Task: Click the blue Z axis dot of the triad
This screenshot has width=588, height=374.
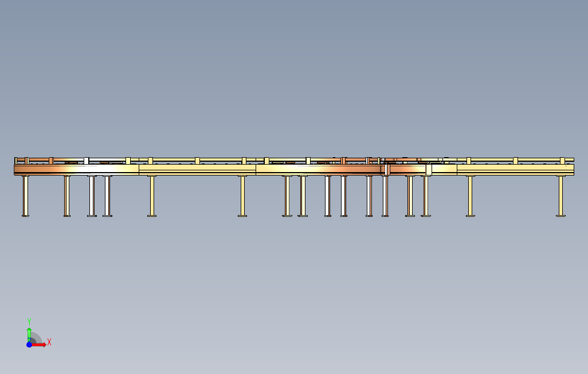Action: pos(29,344)
